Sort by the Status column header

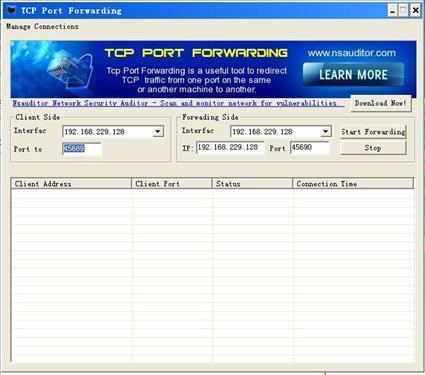click(x=252, y=184)
